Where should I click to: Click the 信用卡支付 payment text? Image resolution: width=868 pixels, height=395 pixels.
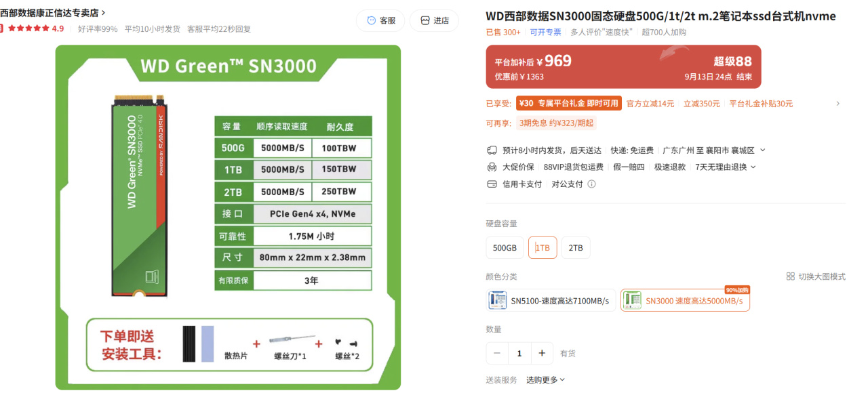point(522,184)
